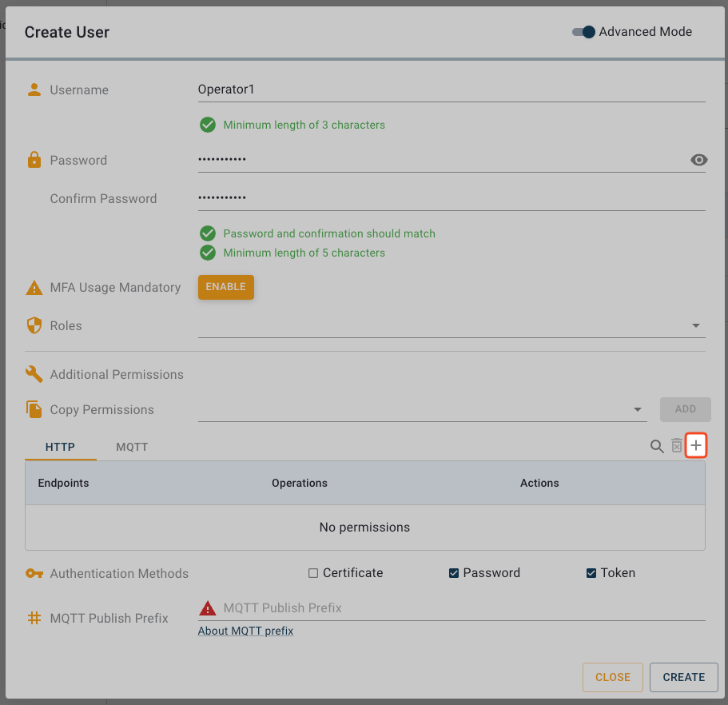Image resolution: width=728 pixels, height=705 pixels.
Task: Click the ENABLE button for MFA
Action: (x=225, y=286)
